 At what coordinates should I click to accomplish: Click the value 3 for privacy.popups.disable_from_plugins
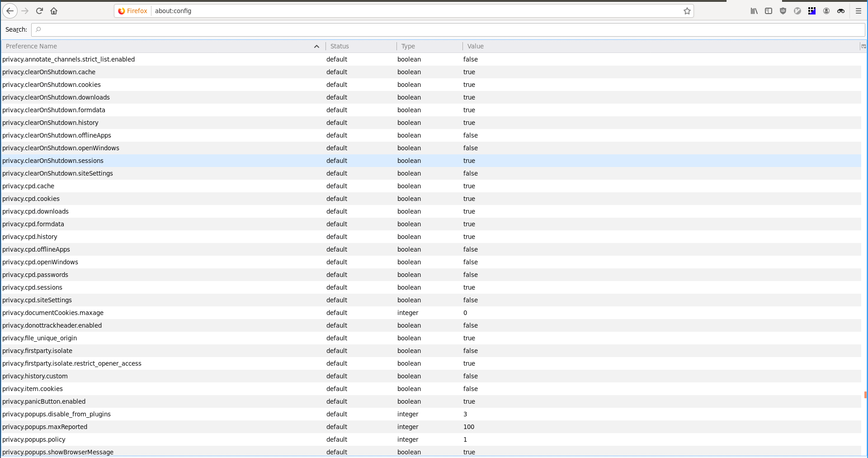465,414
